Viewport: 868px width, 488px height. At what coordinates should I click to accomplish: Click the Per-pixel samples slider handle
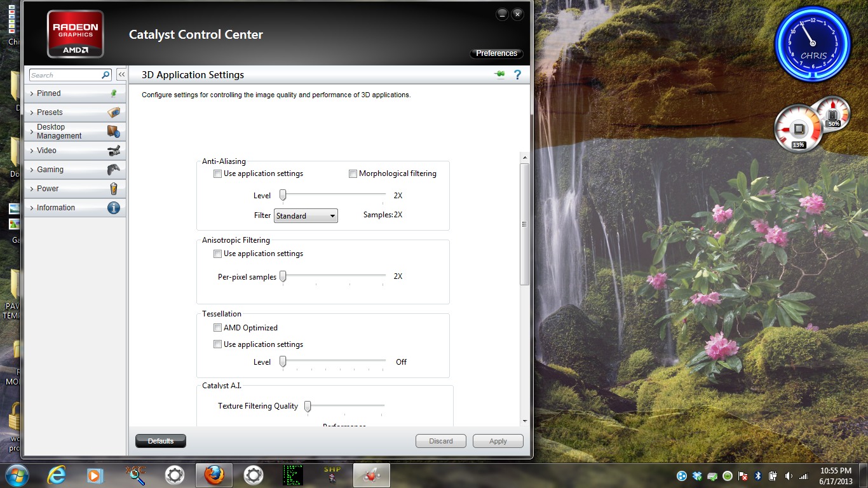[283, 276]
